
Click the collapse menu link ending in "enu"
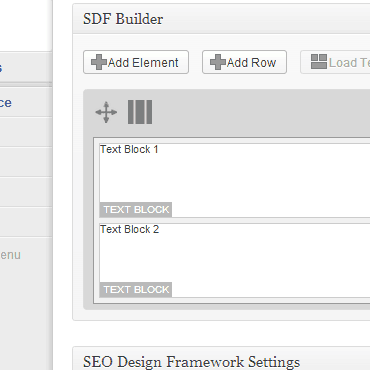[10, 255]
